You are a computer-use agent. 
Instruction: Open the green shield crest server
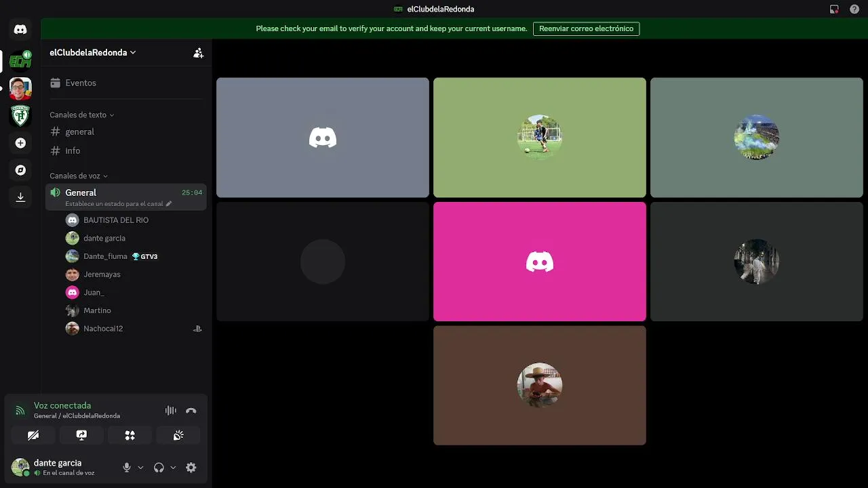click(20, 116)
